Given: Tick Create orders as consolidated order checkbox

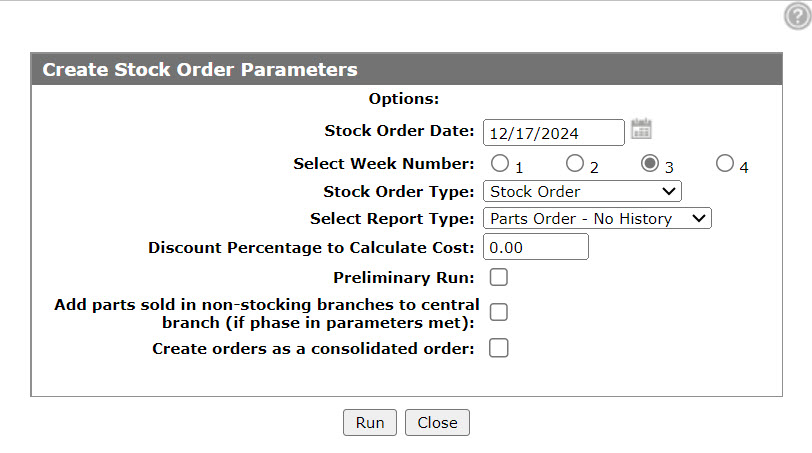Looking at the screenshot, I should coord(499,348).
